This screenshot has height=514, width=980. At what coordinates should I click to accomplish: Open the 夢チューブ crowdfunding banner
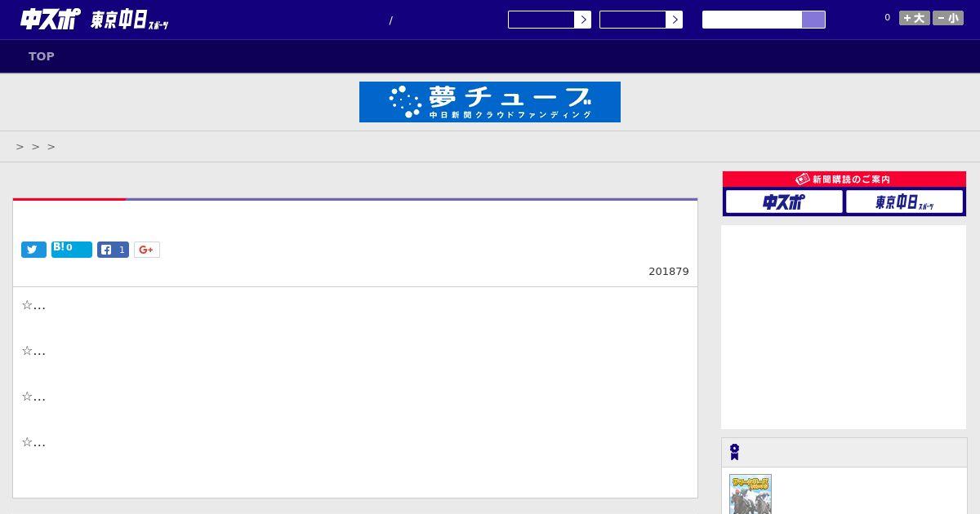point(490,102)
